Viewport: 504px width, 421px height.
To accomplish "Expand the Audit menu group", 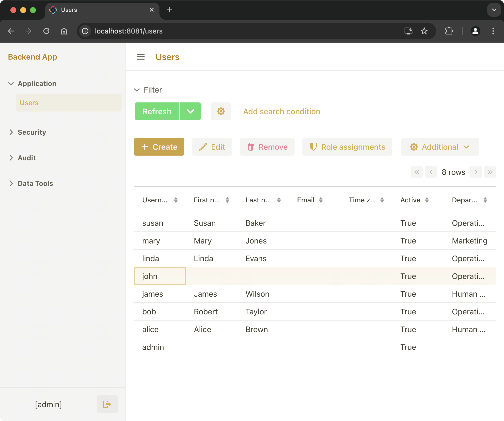I will 27,158.
